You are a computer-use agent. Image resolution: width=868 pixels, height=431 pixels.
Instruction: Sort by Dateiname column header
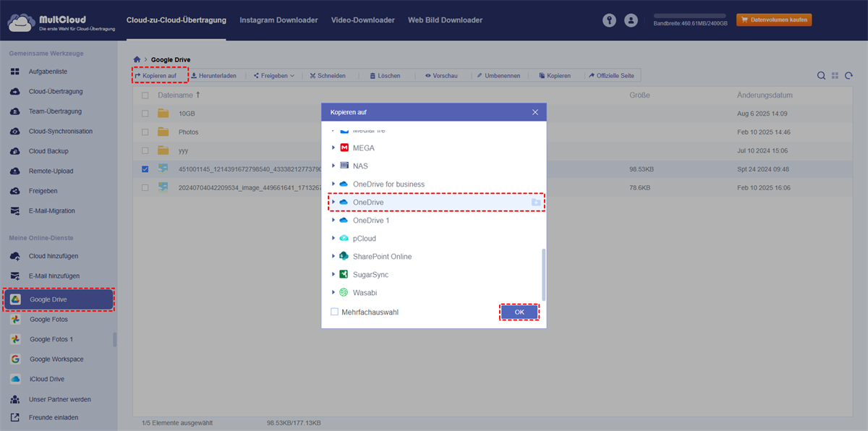point(179,95)
